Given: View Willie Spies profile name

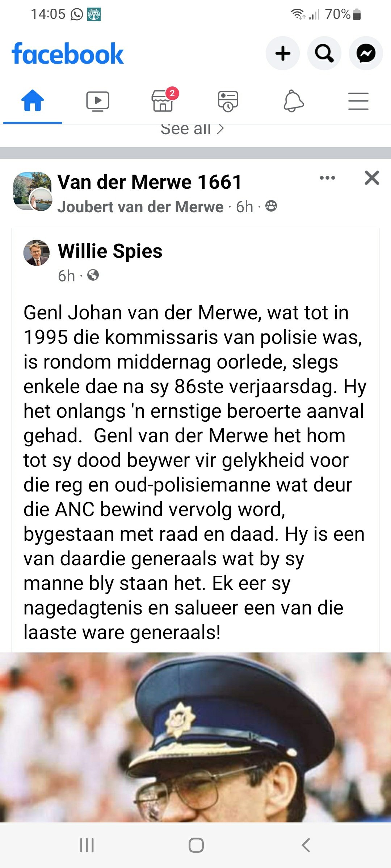Looking at the screenshot, I should click(x=110, y=251).
